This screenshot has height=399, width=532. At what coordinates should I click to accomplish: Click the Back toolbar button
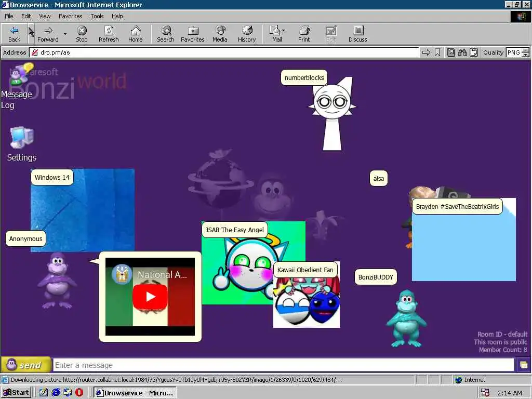point(14,34)
